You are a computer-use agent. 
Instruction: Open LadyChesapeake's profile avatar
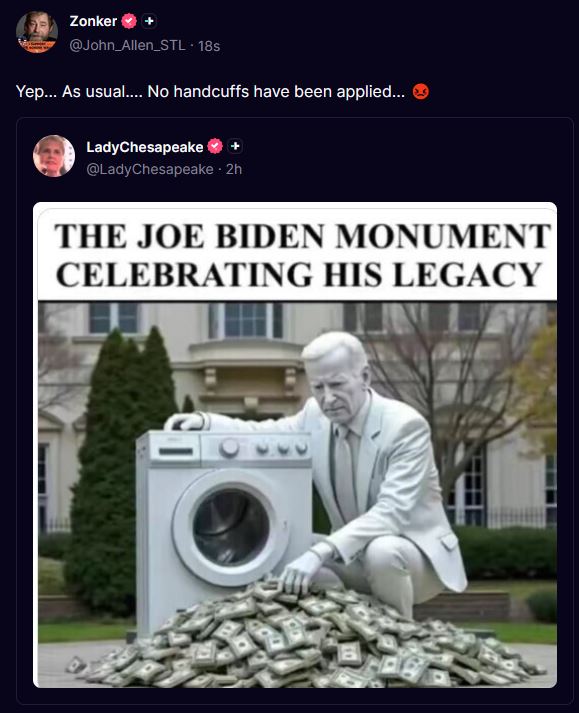pos(54,156)
